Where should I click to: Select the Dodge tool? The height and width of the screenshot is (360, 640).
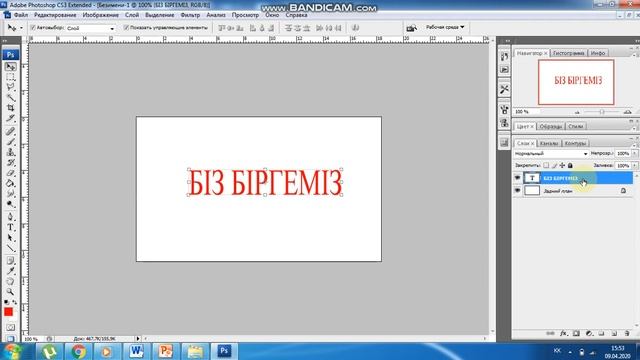click(x=11, y=204)
